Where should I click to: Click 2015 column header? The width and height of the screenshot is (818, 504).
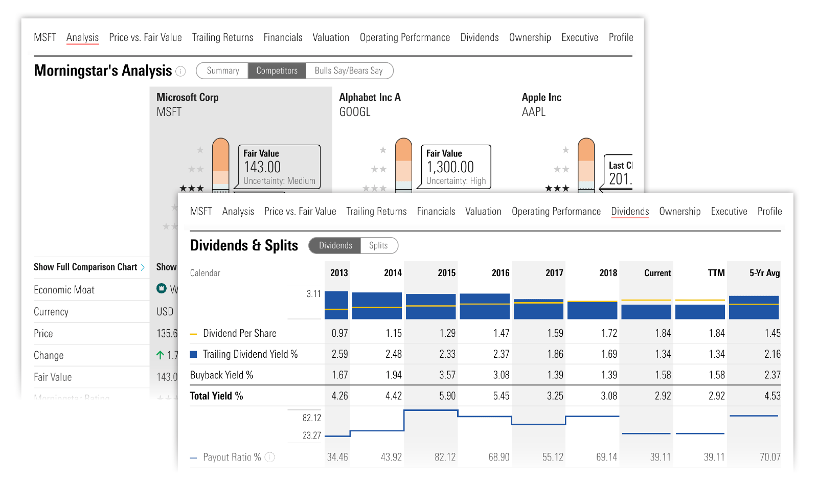446,273
